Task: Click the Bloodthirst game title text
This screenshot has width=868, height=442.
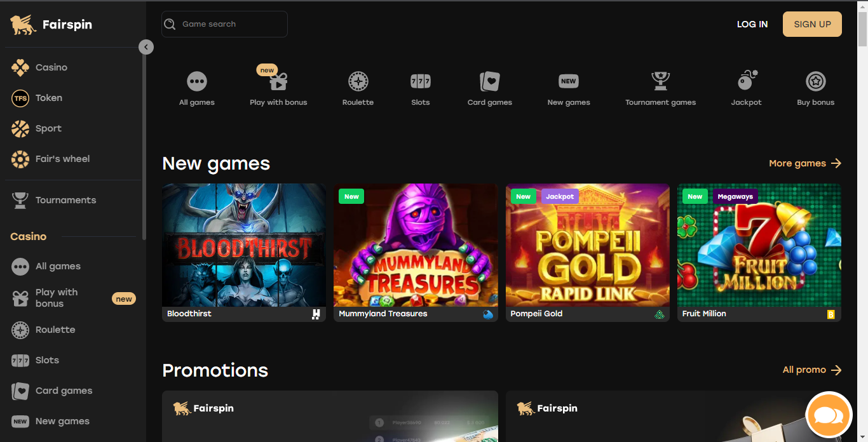Action: 189,314
